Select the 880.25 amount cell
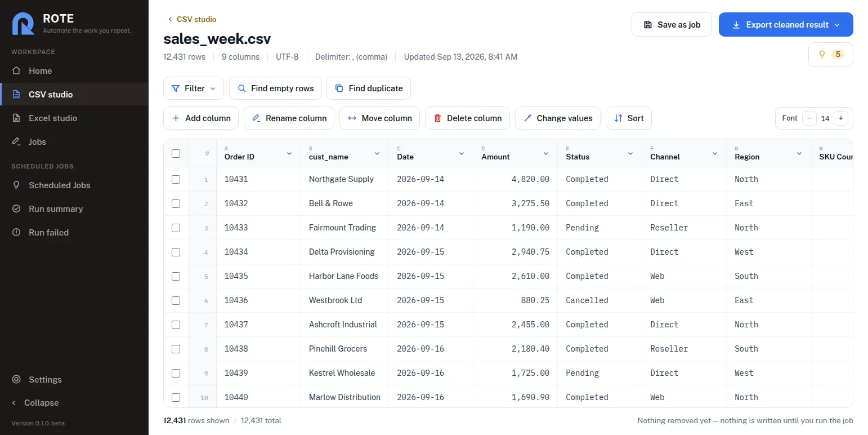Screen dimensions: 868x435 [x=516, y=300]
